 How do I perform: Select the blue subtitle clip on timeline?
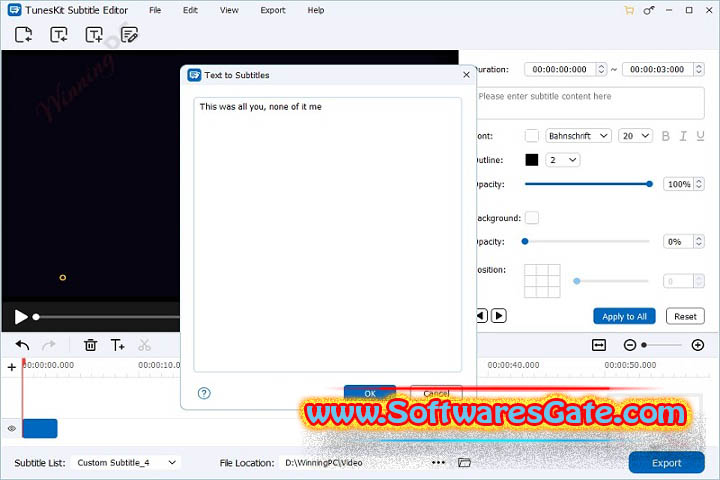[x=40, y=429]
